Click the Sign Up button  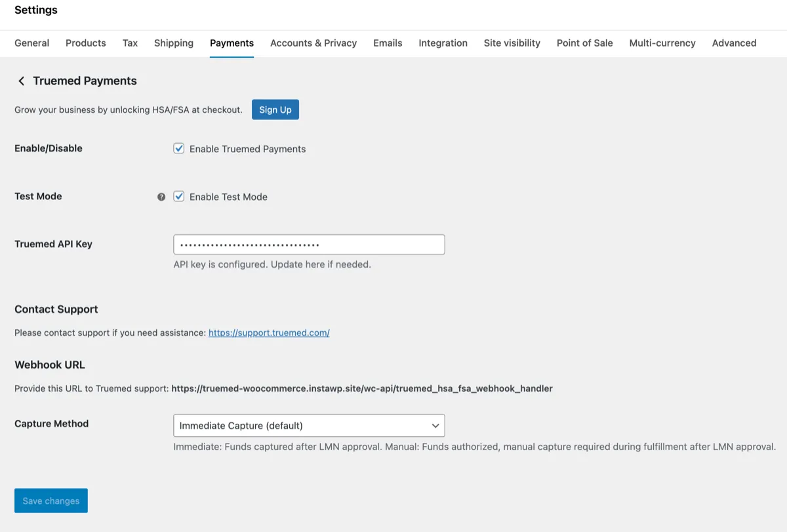click(x=275, y=110)
